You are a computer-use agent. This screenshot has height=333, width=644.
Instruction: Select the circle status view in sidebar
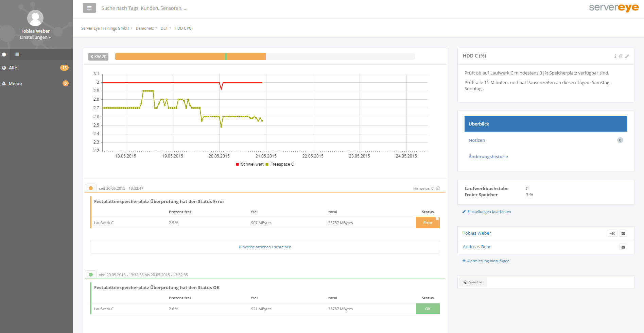tap(4, 54)
